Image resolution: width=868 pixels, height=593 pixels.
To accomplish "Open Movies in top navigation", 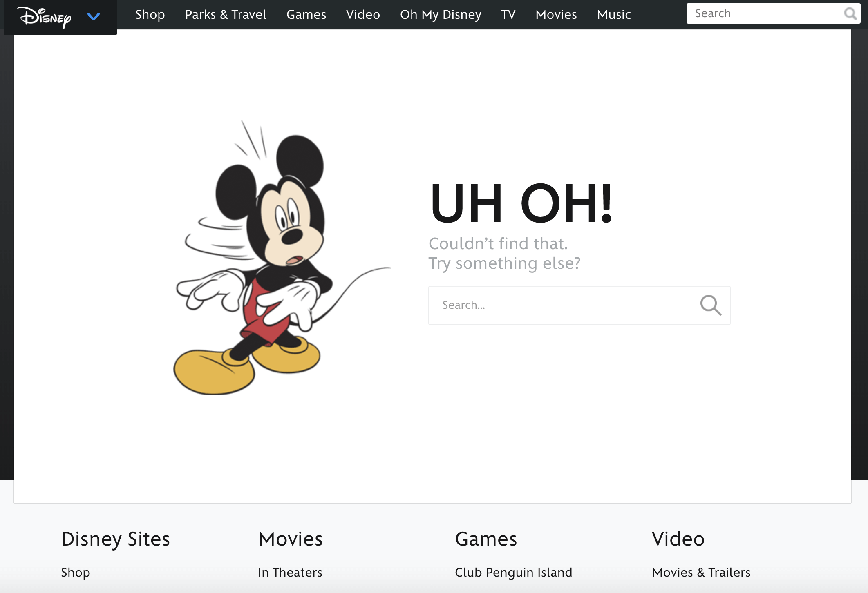I will coord(556,15).
